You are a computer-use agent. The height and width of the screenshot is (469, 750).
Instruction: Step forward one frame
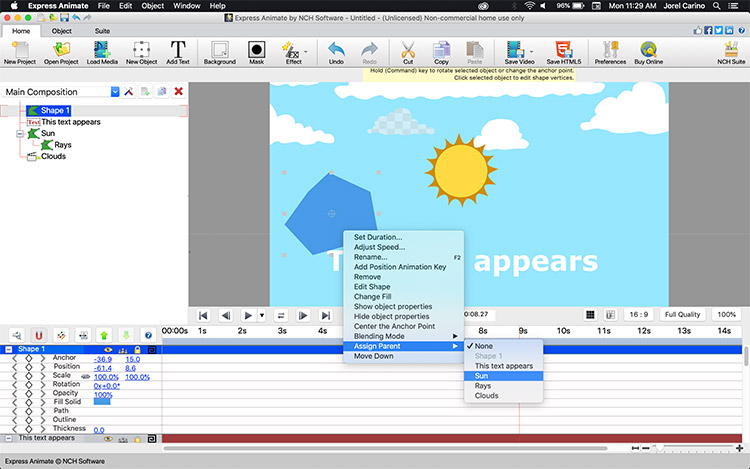pyautogui.click(x=303, y=315)
